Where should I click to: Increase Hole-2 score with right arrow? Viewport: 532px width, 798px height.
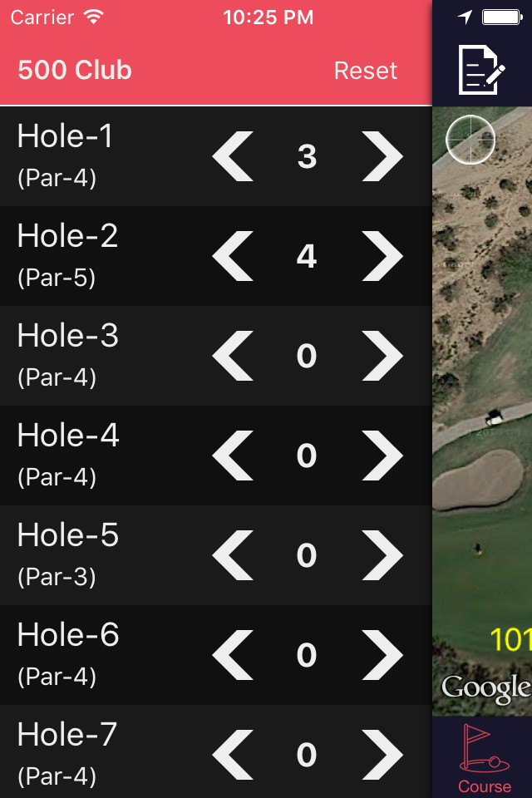pyautogui.click(x=382, y=256)
